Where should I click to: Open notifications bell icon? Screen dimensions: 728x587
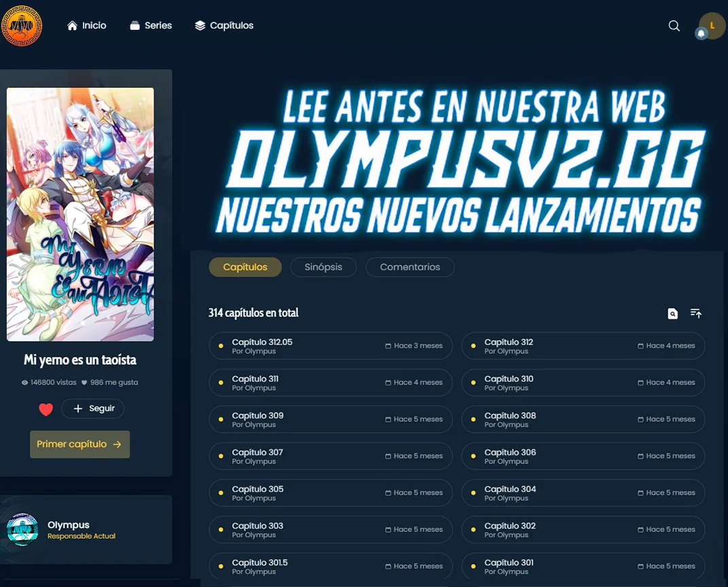[x=701, y=33]
